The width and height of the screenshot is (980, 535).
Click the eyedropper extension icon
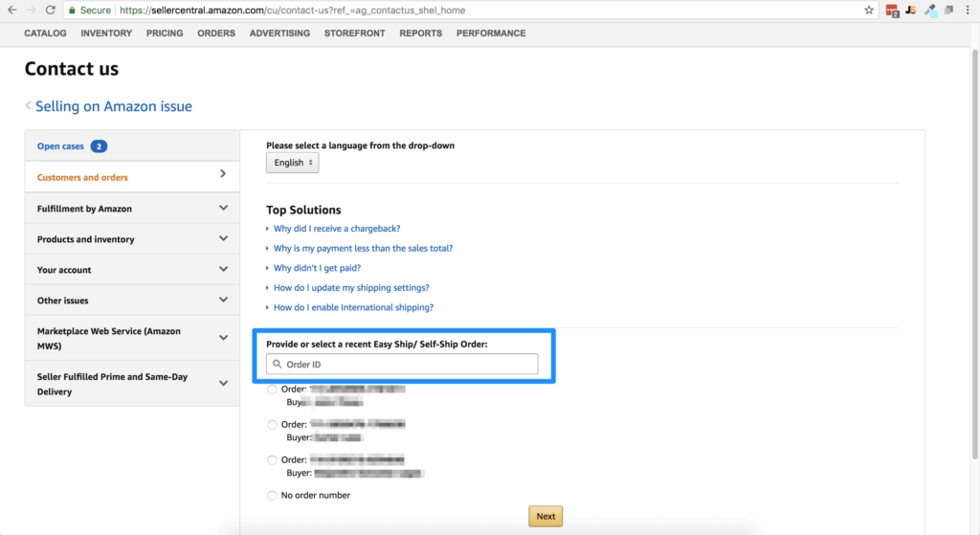930,11
